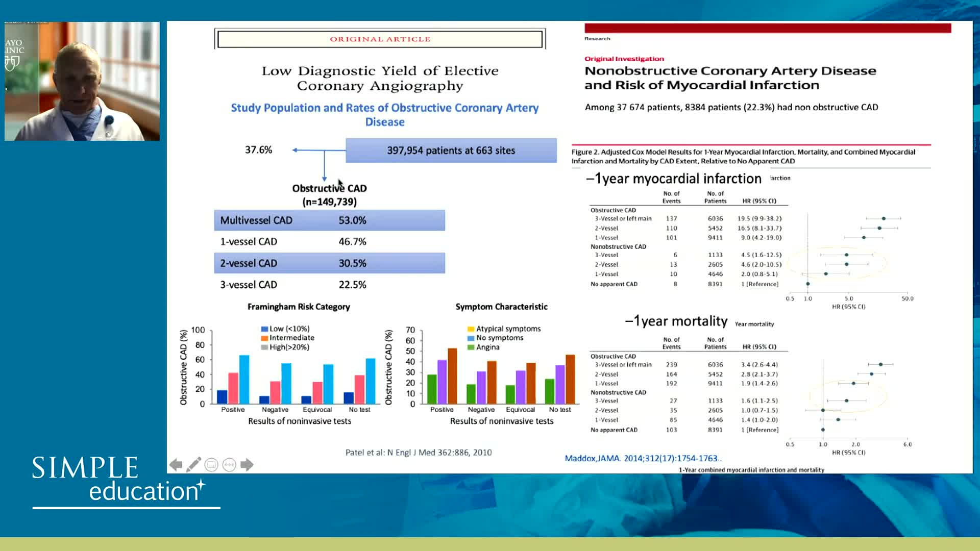Open more options three-dots icon

pos(229,465)
